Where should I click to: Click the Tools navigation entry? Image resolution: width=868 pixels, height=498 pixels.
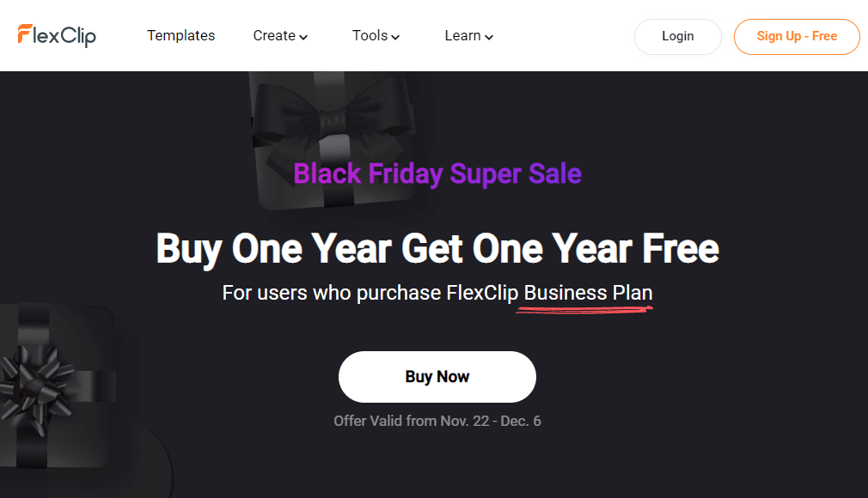(370, 35)
